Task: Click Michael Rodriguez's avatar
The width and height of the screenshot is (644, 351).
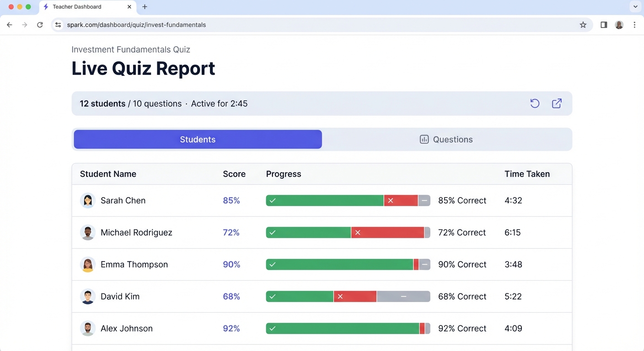Action: click(x=87, y=233)
